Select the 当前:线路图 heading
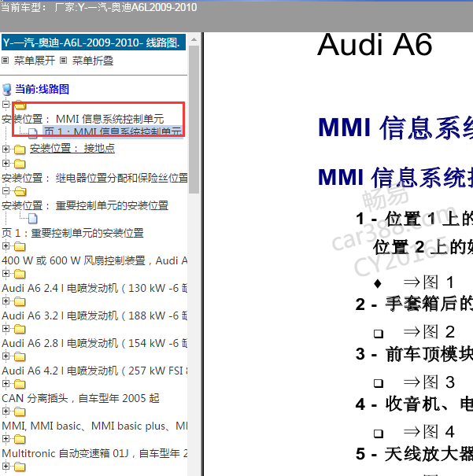The width and height of the screenshot is (473, 476). point(42,89)
